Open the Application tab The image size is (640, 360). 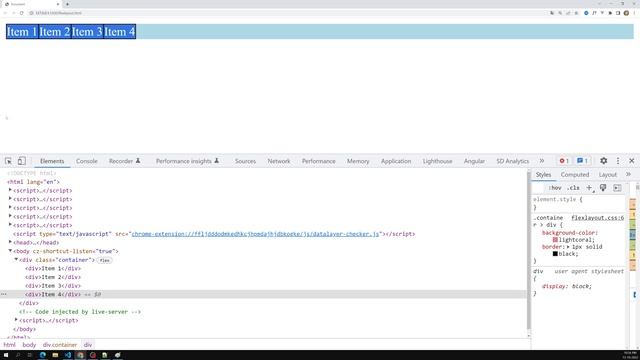(396, 161)
